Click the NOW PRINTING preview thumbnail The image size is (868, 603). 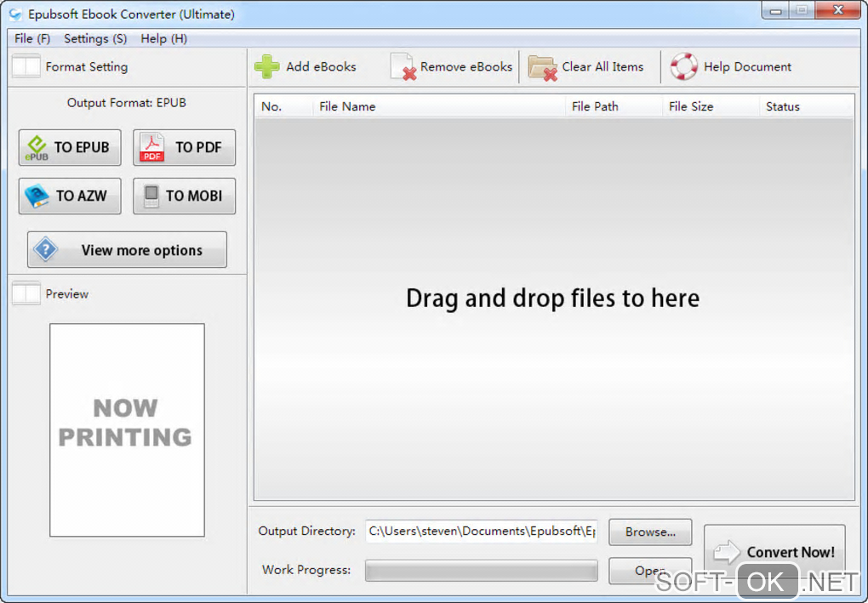128,429
